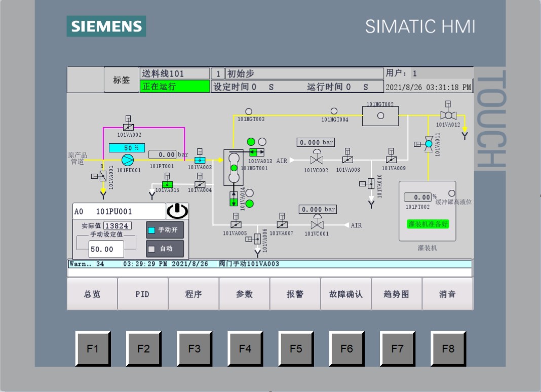Image resolution: width=541 pixels, height=392 pixels.
Task: Toggle the 手动开 manual-on checkbox
Action: click(x=151, y=230)
